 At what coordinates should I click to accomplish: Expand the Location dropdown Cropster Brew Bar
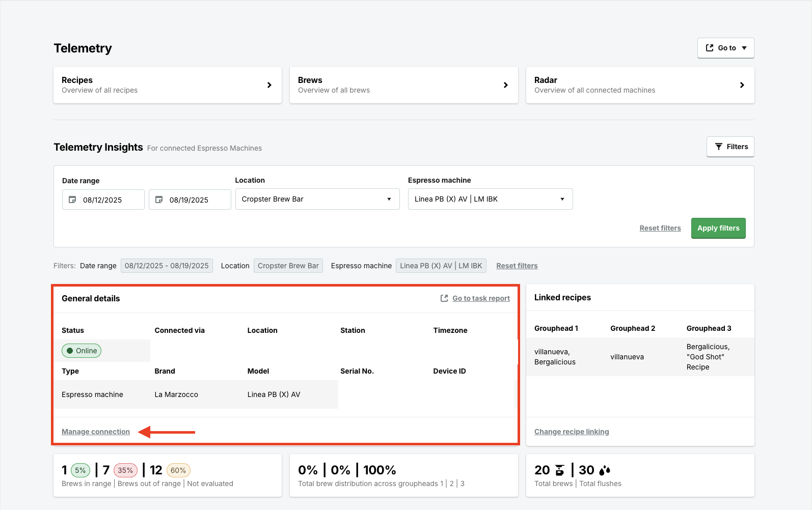(x=317, y=199)
